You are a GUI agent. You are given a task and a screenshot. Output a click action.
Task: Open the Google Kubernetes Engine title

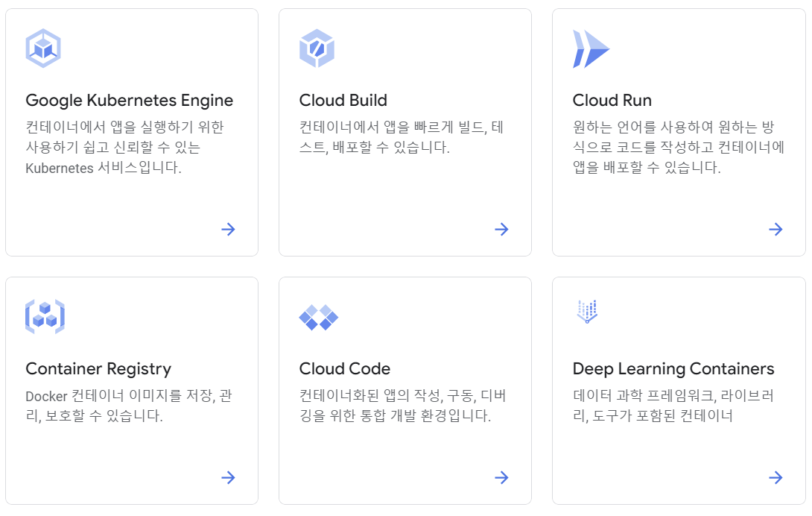point(130,101)
